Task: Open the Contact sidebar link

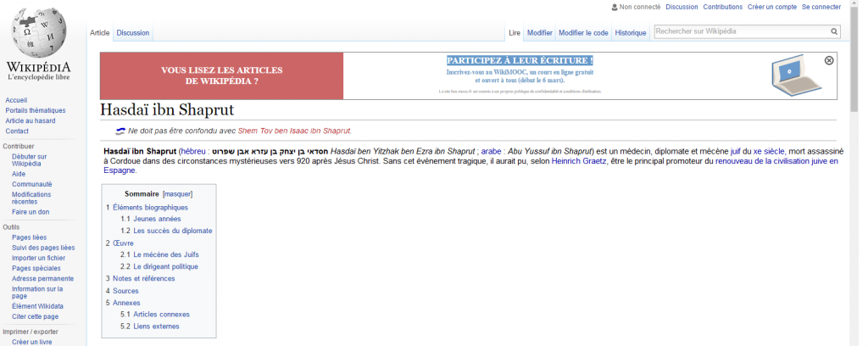Action: click(x=17, y=131)
